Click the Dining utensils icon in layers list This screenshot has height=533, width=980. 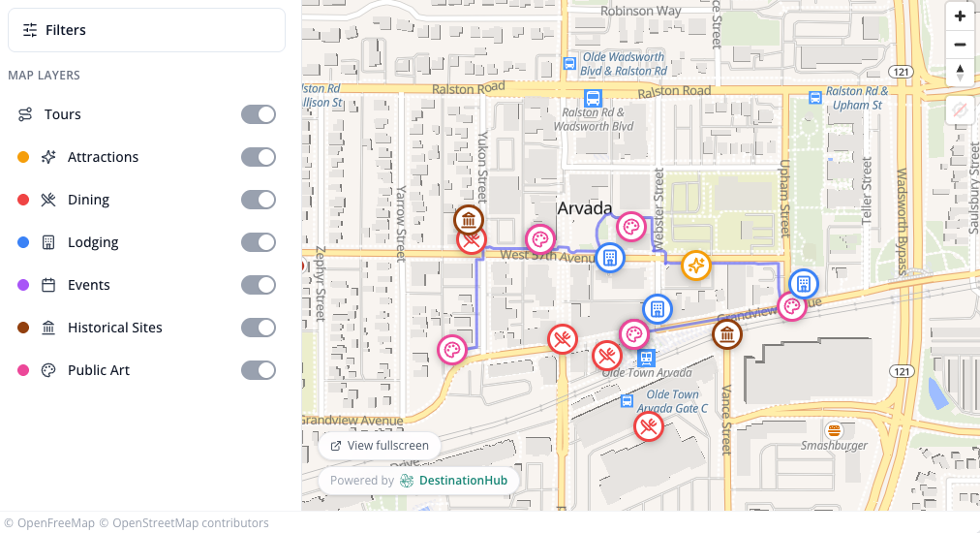[48, 200]
